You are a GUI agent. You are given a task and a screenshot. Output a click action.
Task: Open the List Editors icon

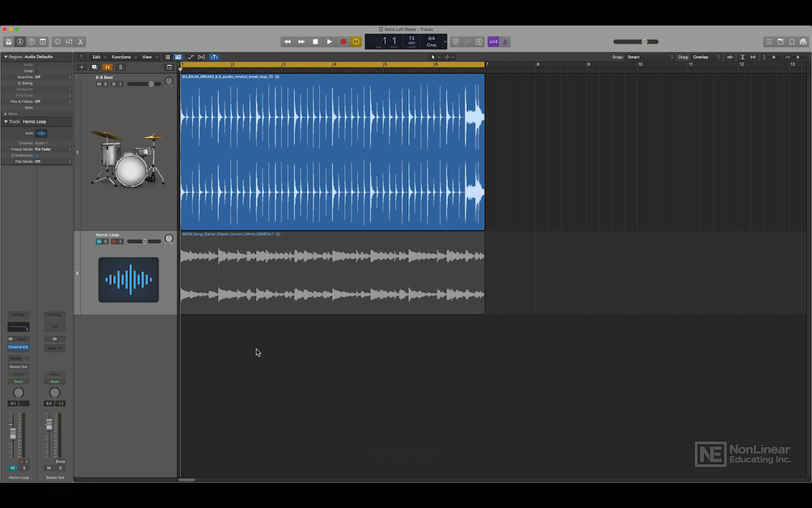tap(769, 42)
